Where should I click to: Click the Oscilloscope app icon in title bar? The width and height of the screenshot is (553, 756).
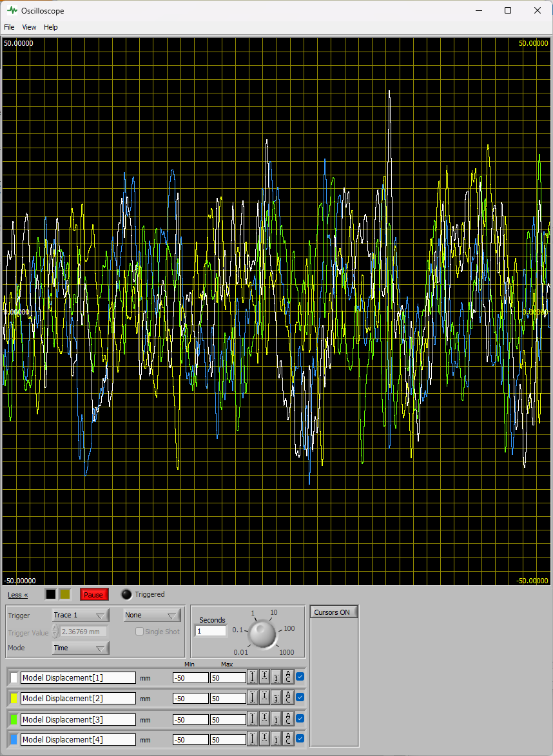point(12,10)
